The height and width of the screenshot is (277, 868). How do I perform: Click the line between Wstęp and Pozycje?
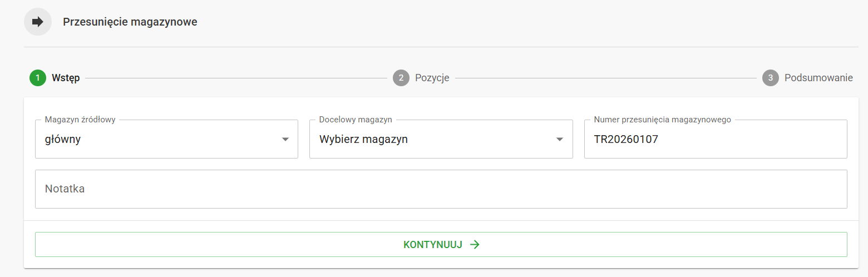click(x=236, y=78)
